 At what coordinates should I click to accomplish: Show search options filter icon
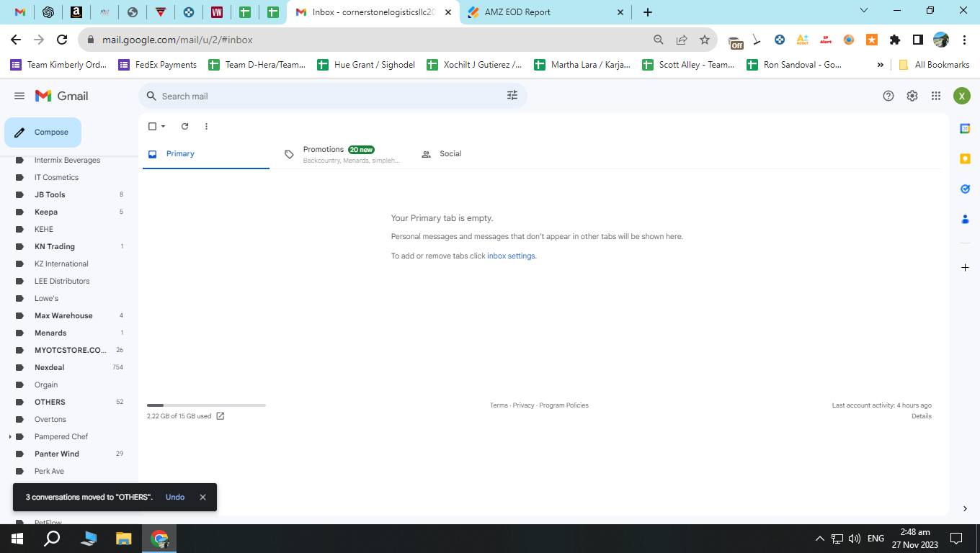click(x=512, y=96)
